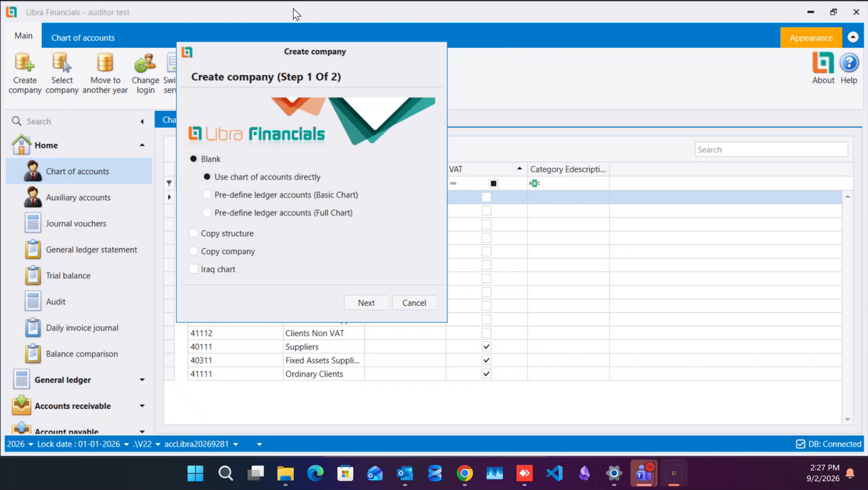Viewport: 868px width, 490px height.
Task: Click the grid Search input field
Action: click(x=771, y=149)
